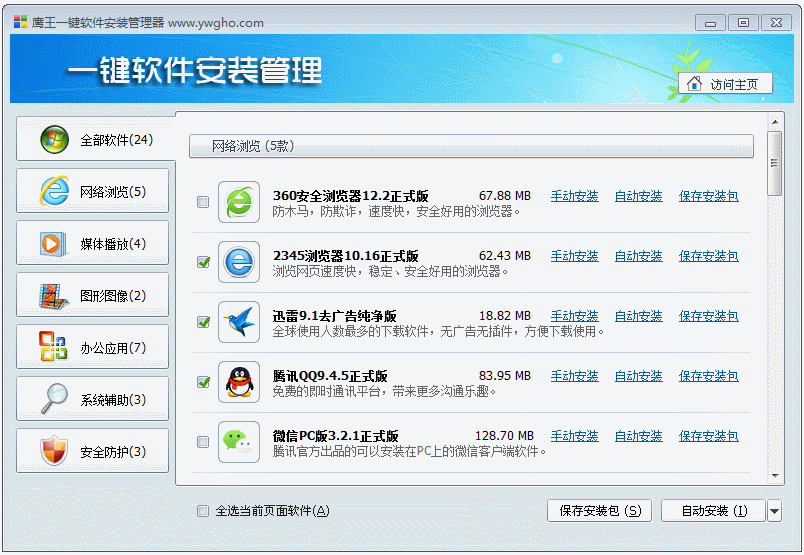Click the 自动安装 (I) button
Image resolution: width=804 pixels, height=555 pixels.
713,511
